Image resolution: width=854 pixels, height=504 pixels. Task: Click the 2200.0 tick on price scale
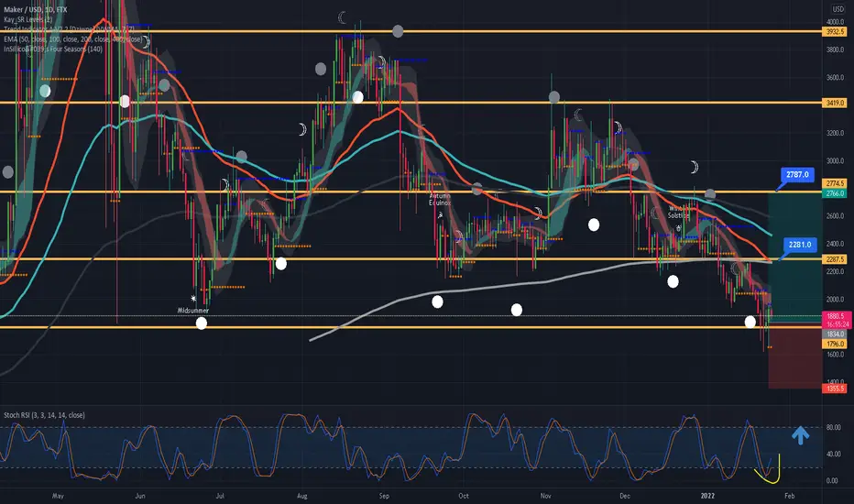pyautogui.click(x=835, y=272)
